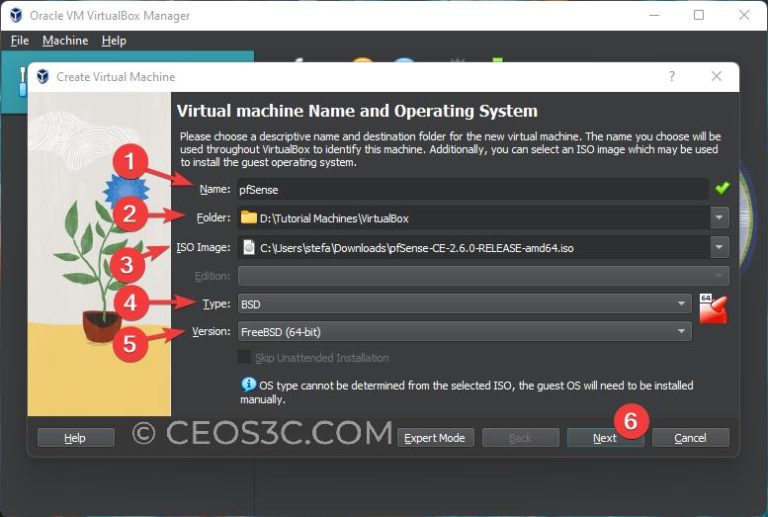Click the blue info icon by OS message
This screenshot has height=517, width=768.
coord(248,384)
